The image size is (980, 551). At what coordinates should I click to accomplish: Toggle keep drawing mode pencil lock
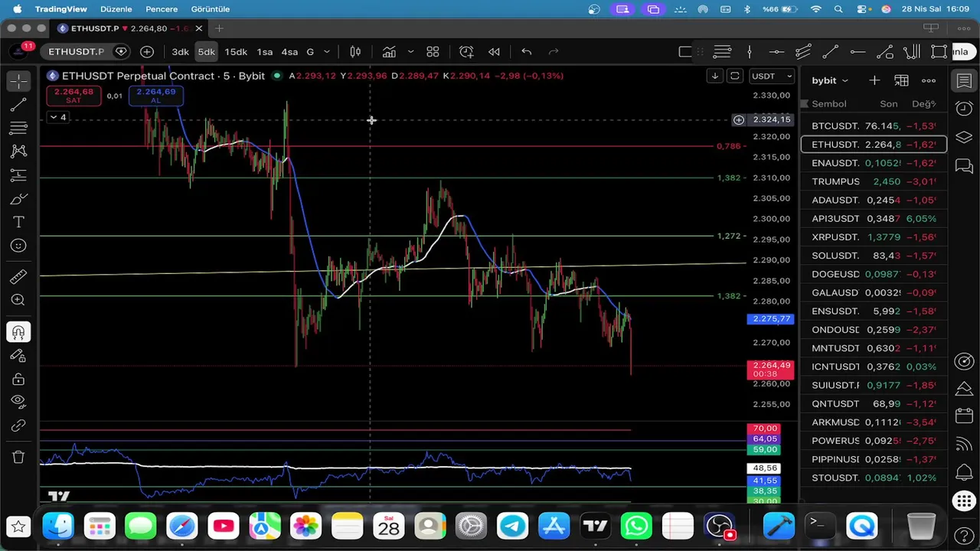pyautogui.click(x=18, y=356)
